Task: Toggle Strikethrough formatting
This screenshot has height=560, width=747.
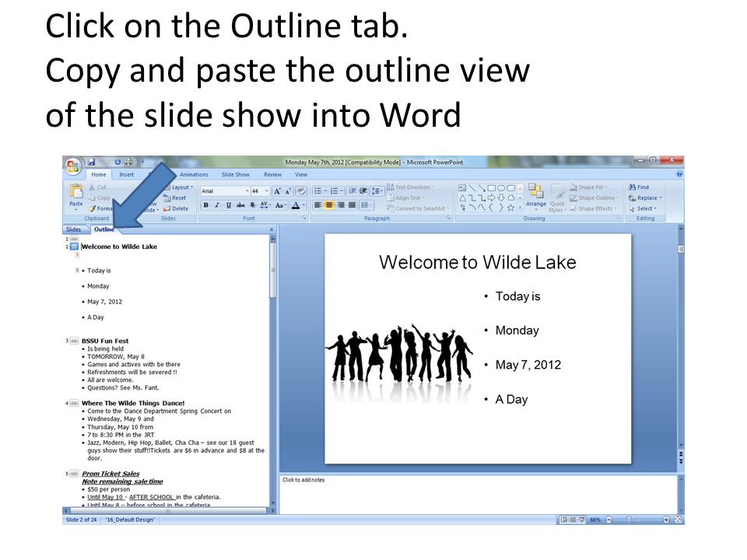Action: [x=240, y=205]
